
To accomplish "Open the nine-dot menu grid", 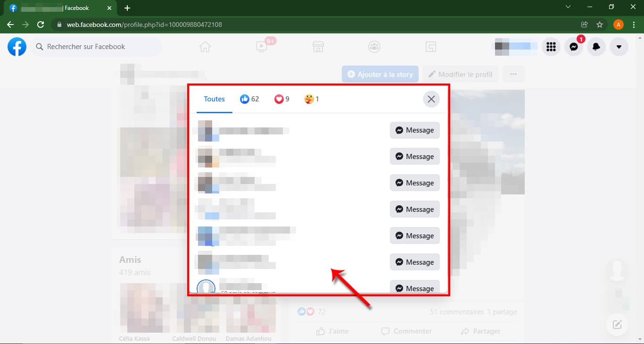I will click(x=551, y=47).
